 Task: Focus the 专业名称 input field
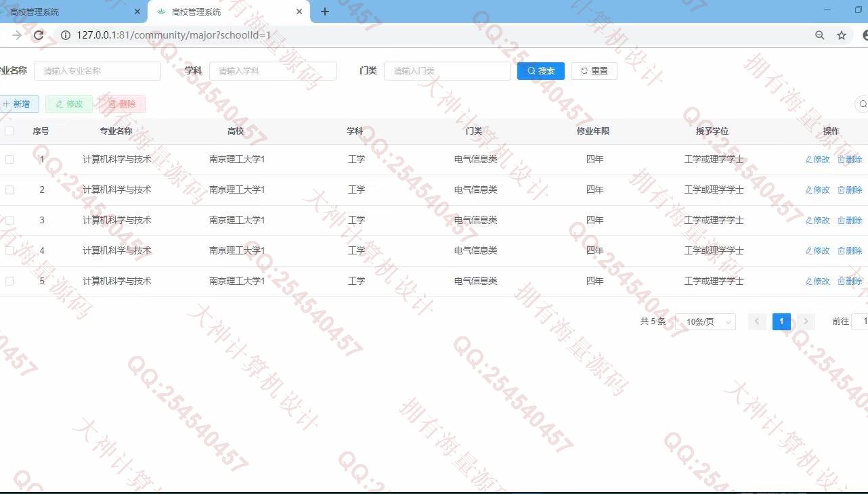point(97,71)
